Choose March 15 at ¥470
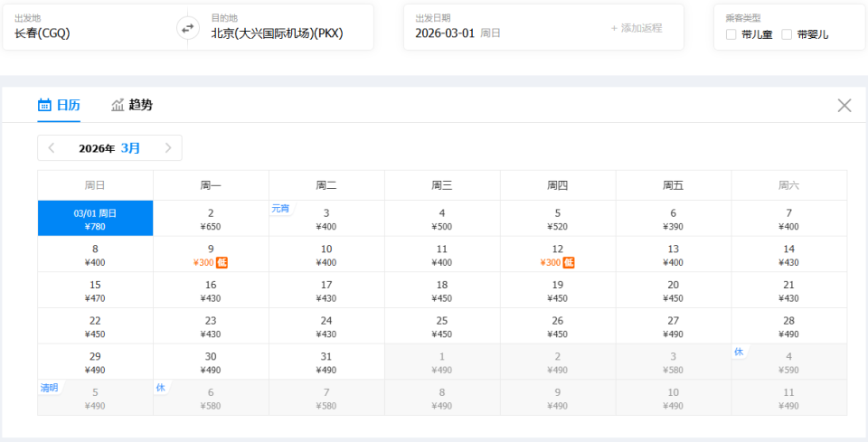Viewport: 868px width, 442px height. pos(95,290)
